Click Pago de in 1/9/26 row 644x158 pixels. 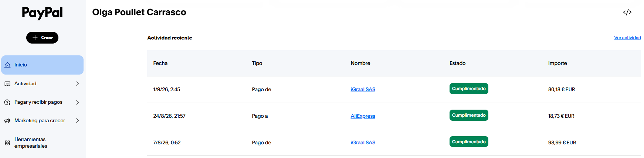[261, 89]
